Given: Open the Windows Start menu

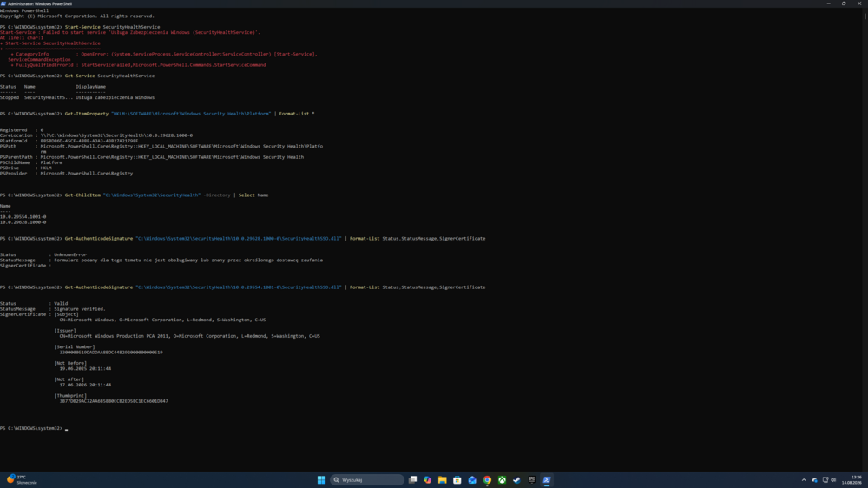Looking at the screenshot, I should point(321,479).
